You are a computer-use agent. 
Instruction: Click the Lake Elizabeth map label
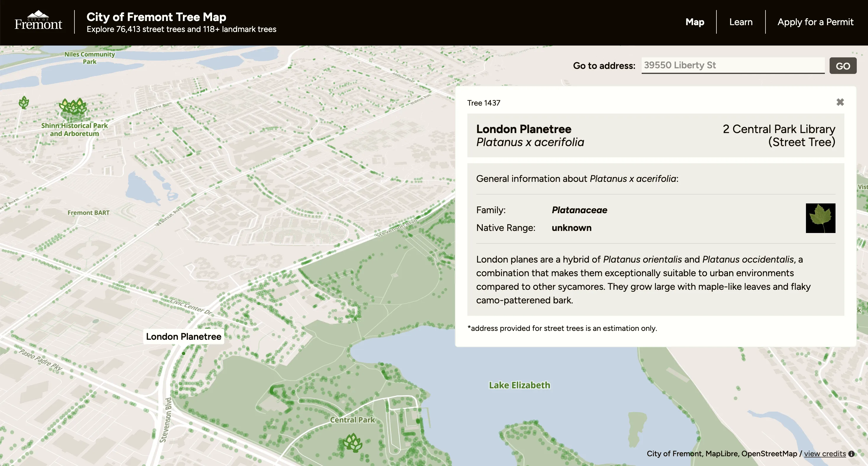519,385
